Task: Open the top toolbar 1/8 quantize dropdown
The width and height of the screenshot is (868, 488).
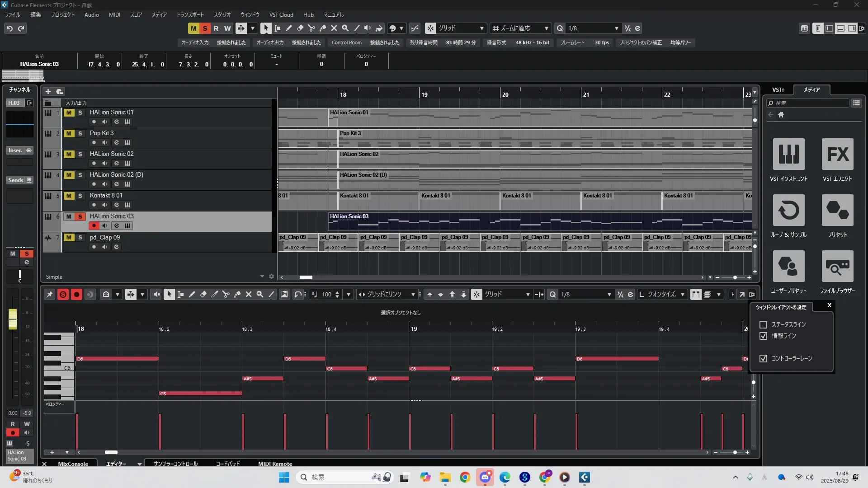Action: click(x=616, y=28)
